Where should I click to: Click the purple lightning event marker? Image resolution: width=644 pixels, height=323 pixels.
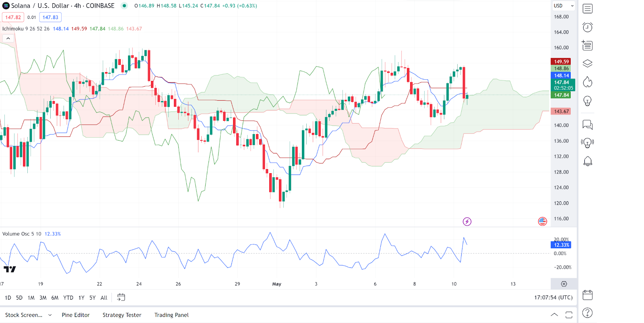pyautogui.click(x=467, y=222)
